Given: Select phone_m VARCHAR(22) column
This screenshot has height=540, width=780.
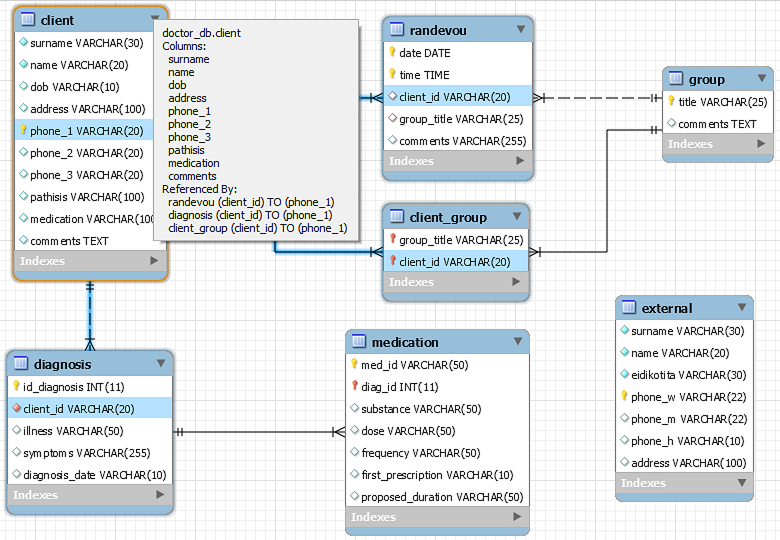Looking at the screenshot, I should tap(684, 419).
